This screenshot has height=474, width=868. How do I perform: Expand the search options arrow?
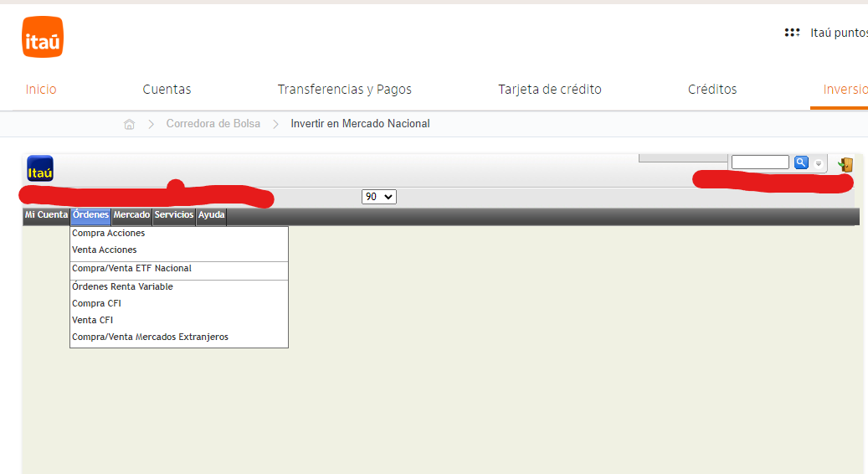819,163
